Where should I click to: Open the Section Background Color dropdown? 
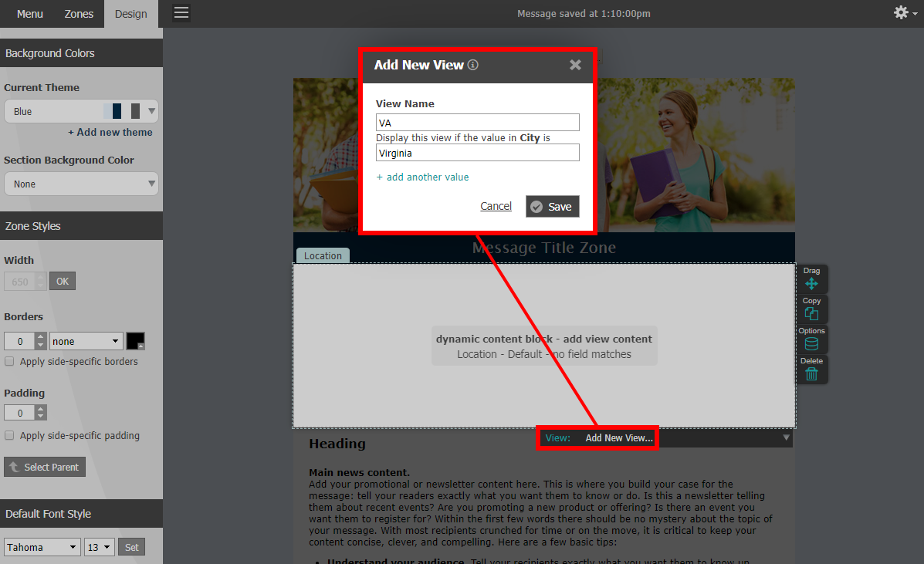(81, 184)
